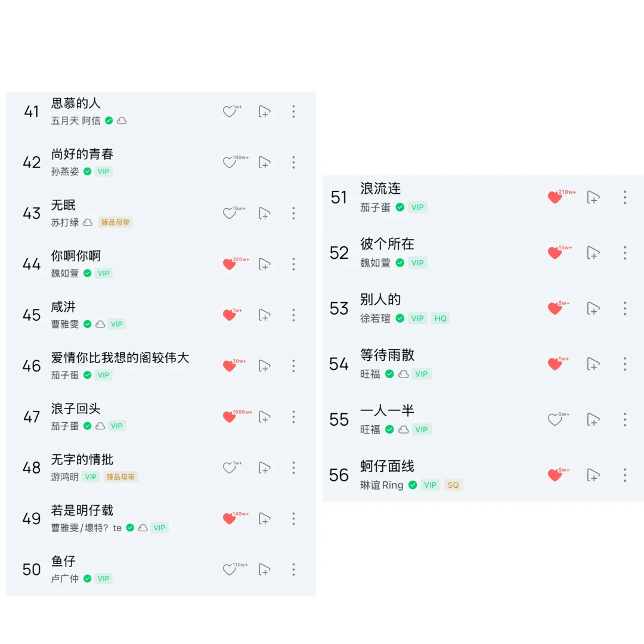
Task: Click the SQ badge under 蚵仔面线
Action: click(x=453, y=485)
